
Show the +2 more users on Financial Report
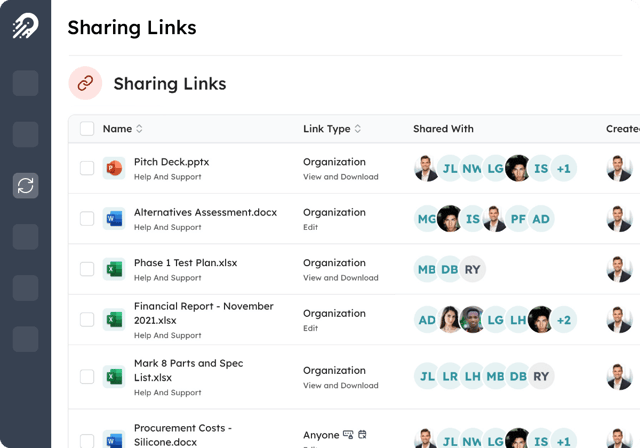click(x=564, y=320)
